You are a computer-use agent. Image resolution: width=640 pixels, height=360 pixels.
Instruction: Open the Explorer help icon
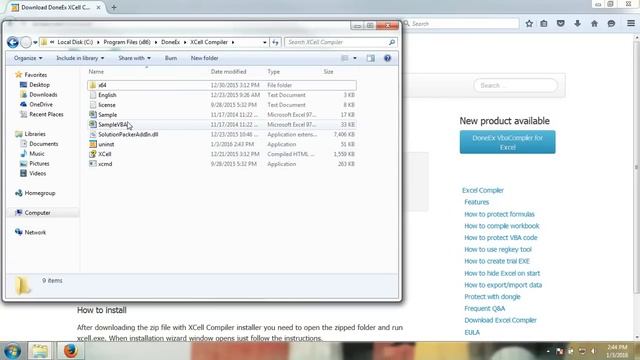(x=387, y=58)
